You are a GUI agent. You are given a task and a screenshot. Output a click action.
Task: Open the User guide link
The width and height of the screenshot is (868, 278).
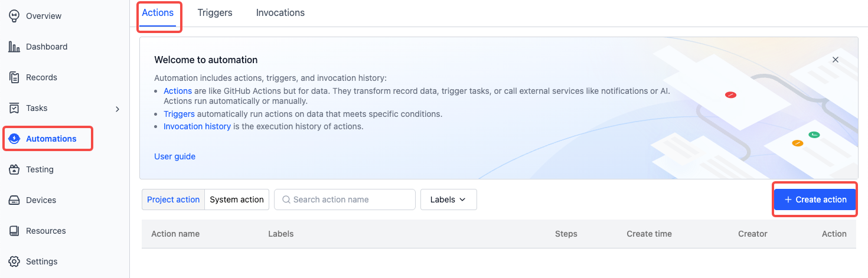point(175,156)
